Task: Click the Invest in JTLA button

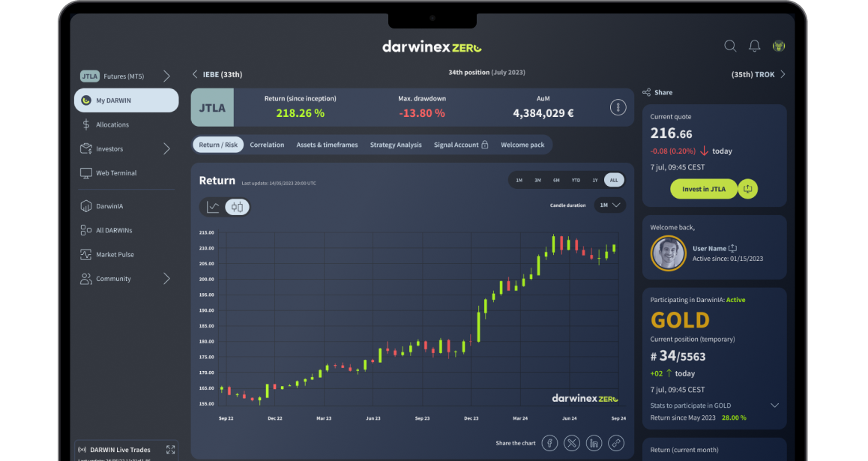Action: pyautogui.click(x=704, y=189)
